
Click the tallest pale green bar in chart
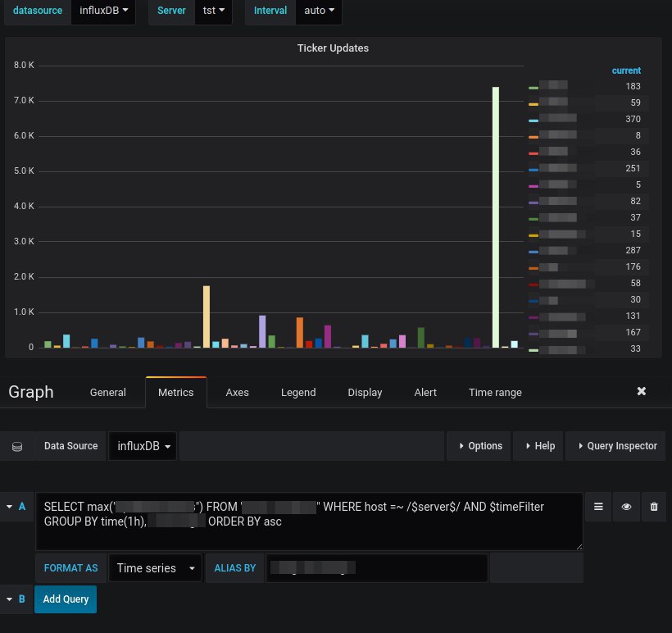coord(496,217)
